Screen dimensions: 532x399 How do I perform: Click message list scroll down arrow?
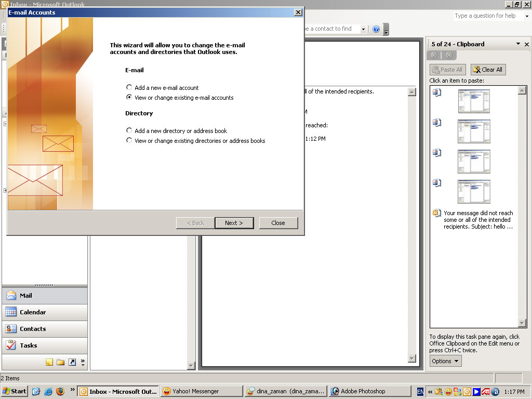[x=191, y=365]
